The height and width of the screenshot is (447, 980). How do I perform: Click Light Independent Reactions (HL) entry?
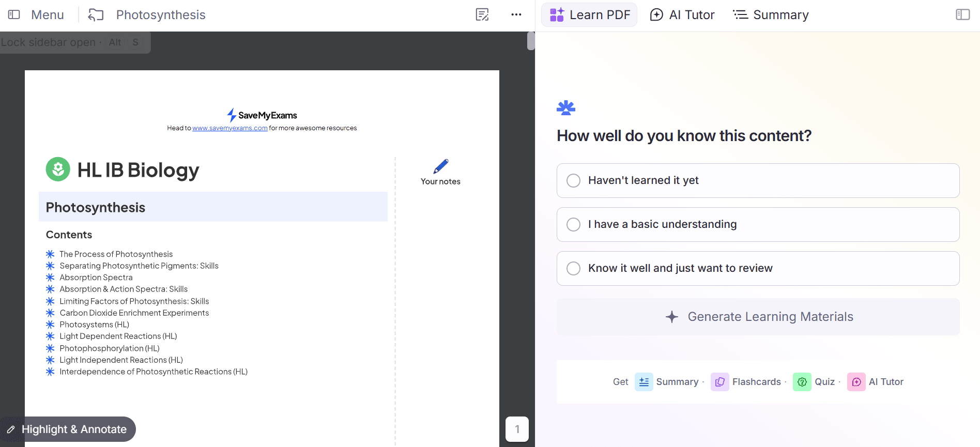click(121, 360)
